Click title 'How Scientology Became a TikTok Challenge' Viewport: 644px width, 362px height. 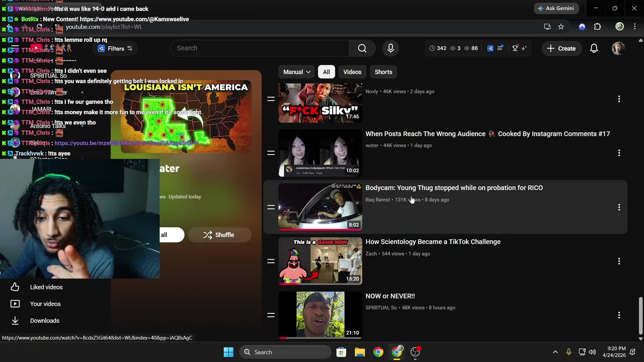click(433, 242)
